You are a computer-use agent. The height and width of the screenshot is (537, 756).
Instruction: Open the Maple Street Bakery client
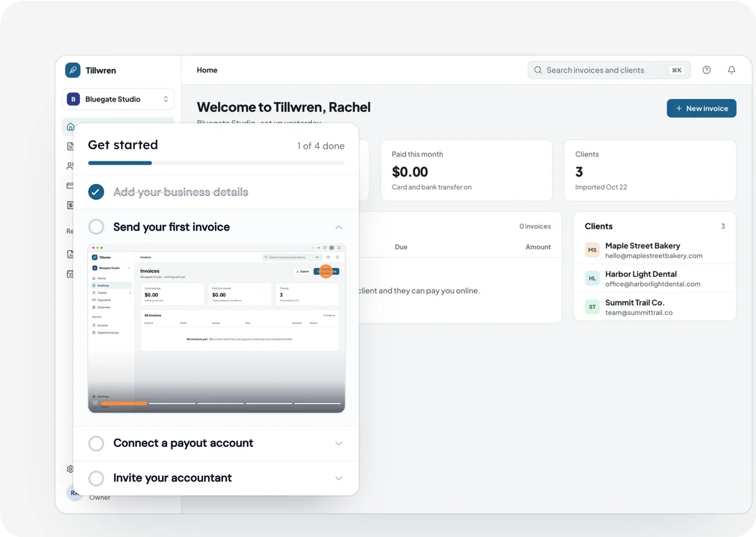pyautogui.click(x=655, y=250)
